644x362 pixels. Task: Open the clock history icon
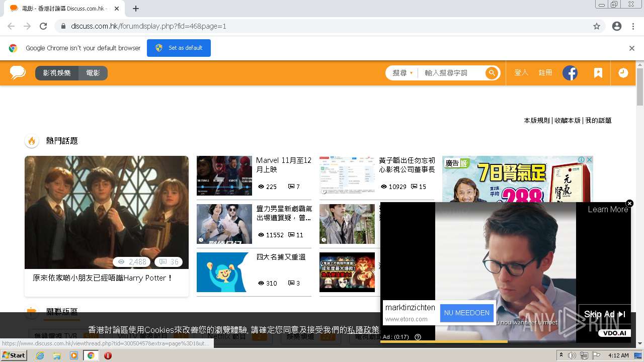623,73
